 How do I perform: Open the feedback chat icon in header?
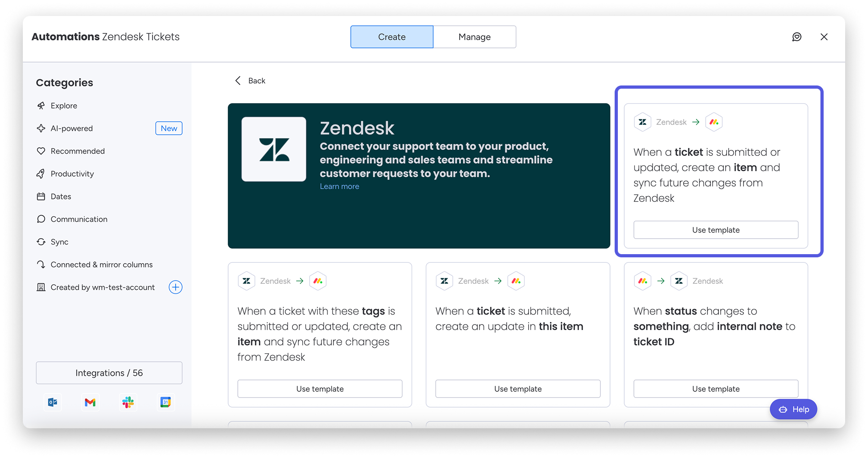797,37
